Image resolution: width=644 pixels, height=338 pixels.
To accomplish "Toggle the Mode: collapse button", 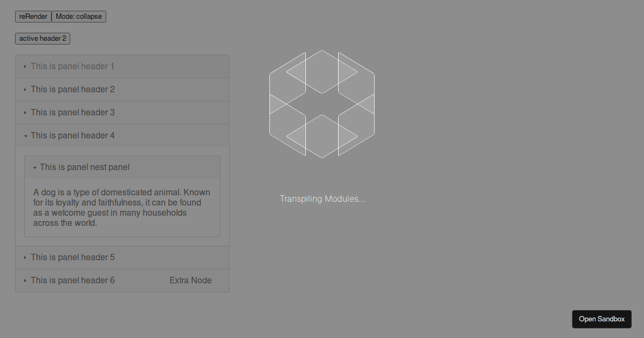I will click(x=79, y=17).
